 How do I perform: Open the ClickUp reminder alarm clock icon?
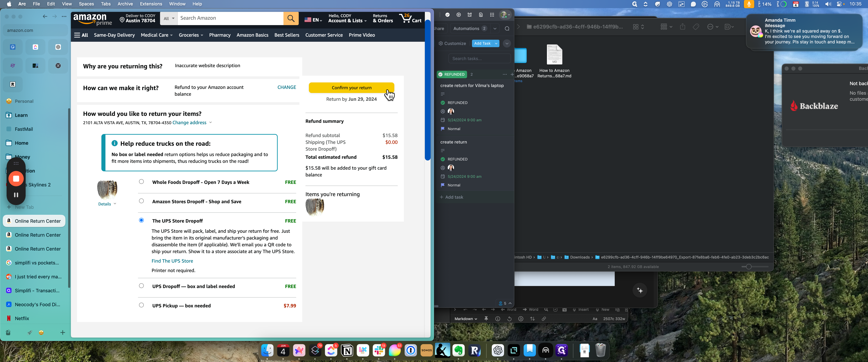tap(470, 15)
